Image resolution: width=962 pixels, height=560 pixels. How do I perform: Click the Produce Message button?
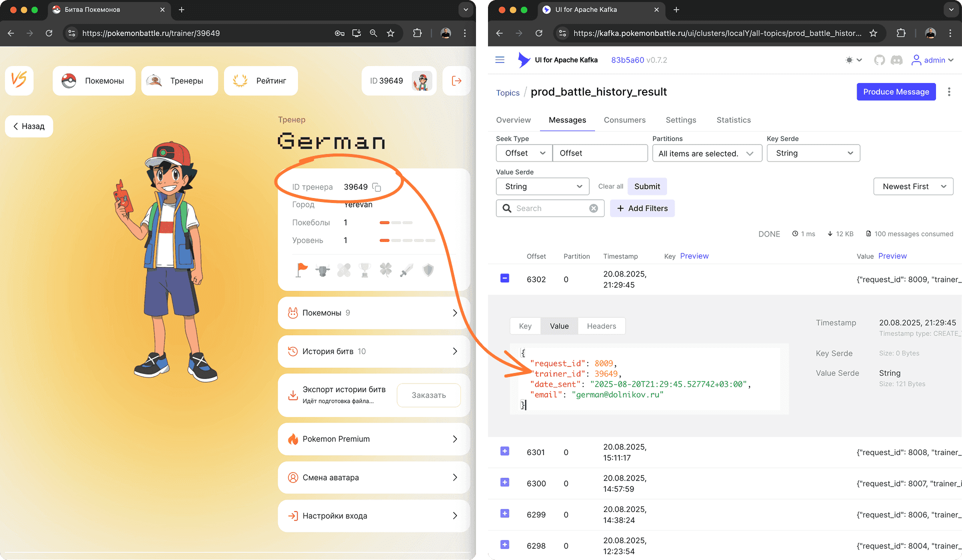point(896,91)
